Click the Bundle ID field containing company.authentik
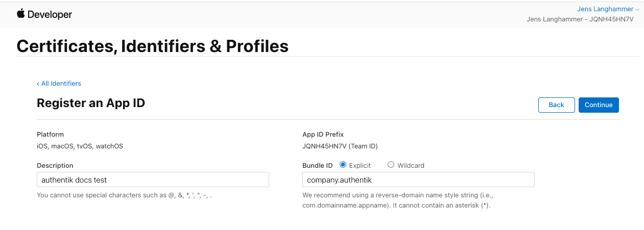The height and width of the screenshot is (230, 644). click(x=418, y=180)
